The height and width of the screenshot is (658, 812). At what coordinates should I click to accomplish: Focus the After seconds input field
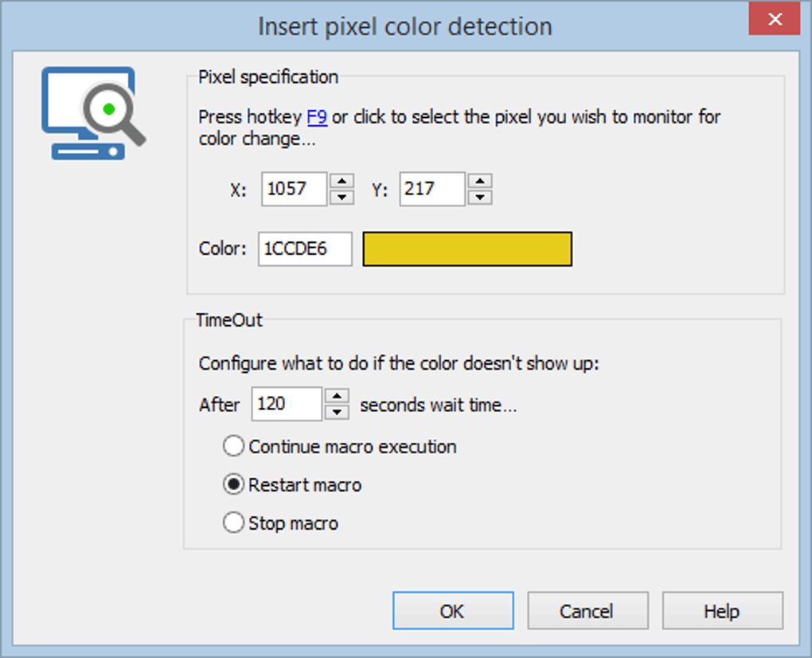point(287,404)
